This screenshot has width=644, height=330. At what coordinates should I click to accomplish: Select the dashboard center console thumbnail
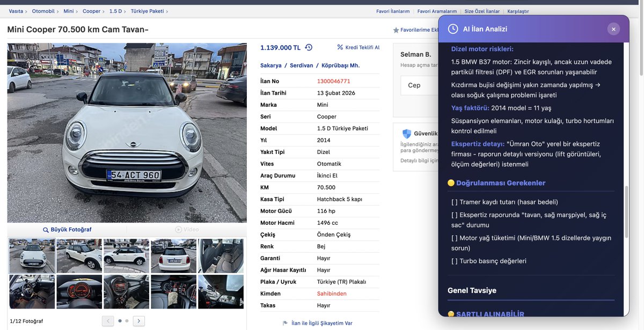(x=174, y=292)
